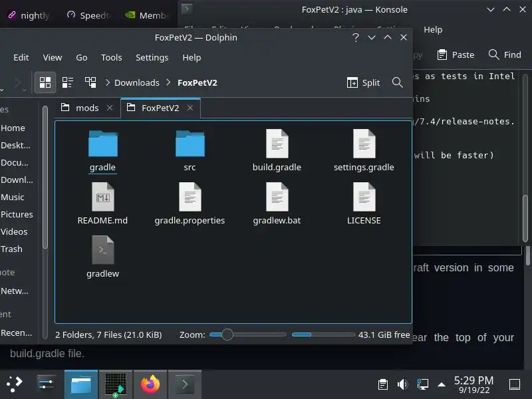This screenshot has height=399, width=532.
Task: Switch Dolphin to Details tree view mode
Action: (90, 82)
